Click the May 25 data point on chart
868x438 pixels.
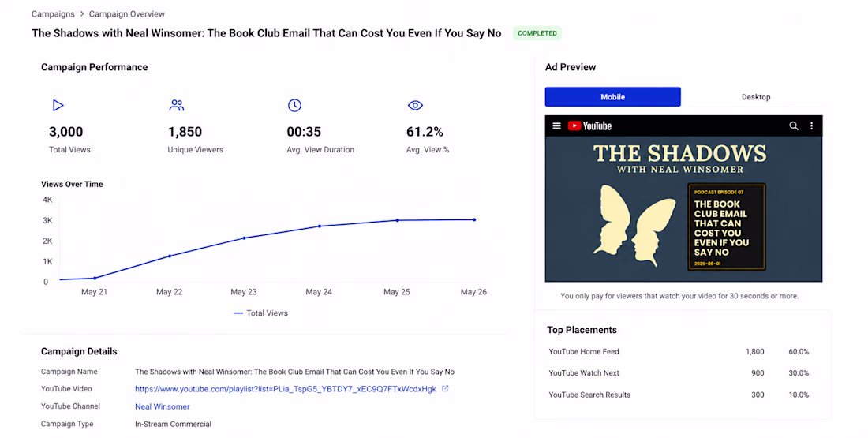tap(398, 220)
